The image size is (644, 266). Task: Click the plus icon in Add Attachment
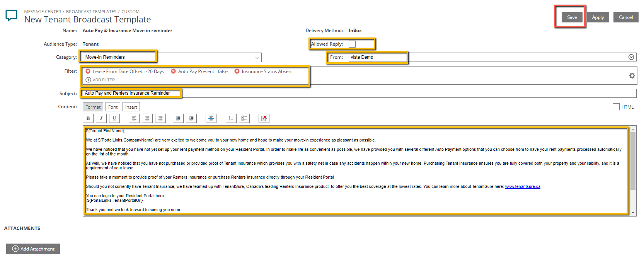click(x=15, y=249)
